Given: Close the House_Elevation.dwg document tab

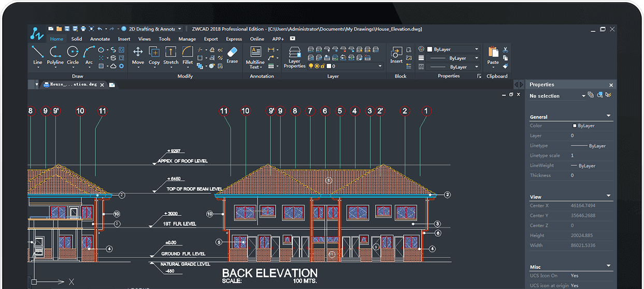Looking at the screenshot, I should 102,84.
